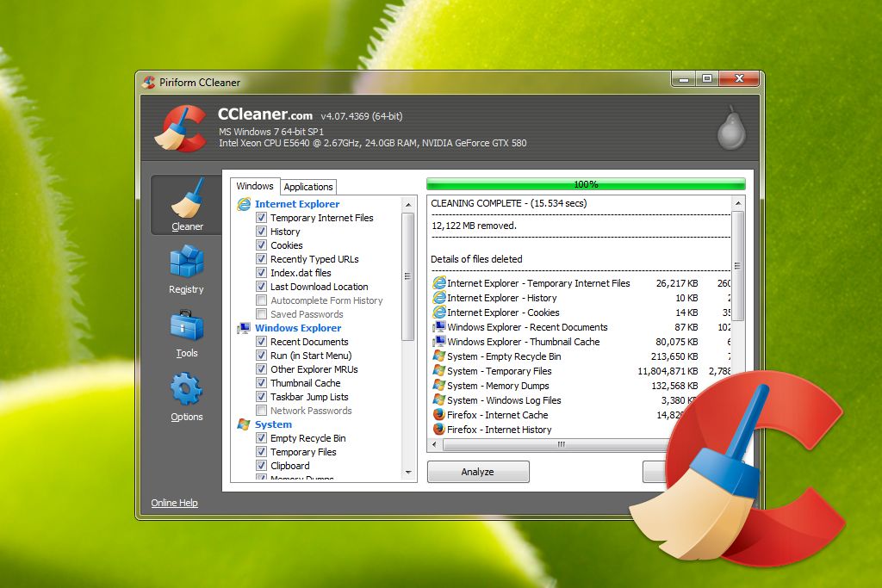Toggle Other Explorer MRUs checkbox
The image size is (882, 588).
(261, 369)
